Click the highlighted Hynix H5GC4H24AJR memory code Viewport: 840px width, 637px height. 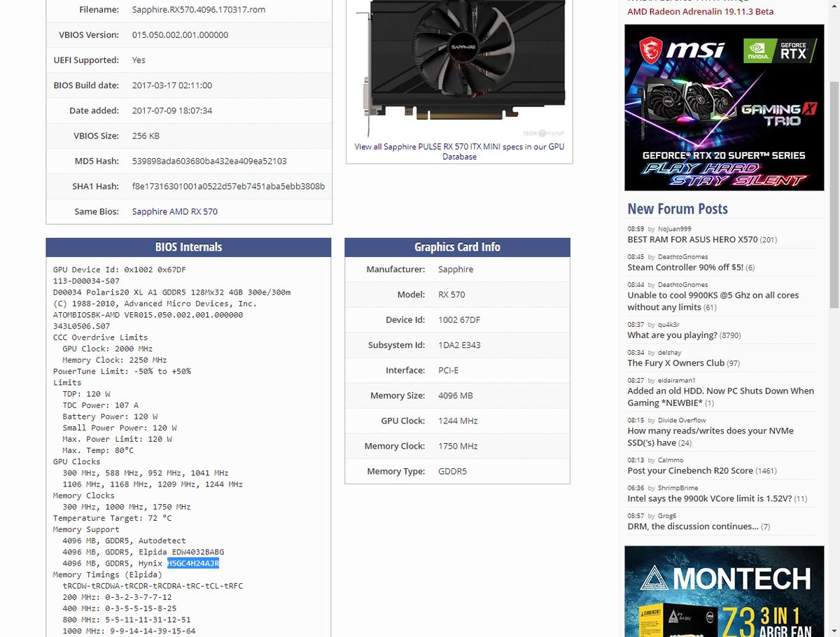point(193,563)
